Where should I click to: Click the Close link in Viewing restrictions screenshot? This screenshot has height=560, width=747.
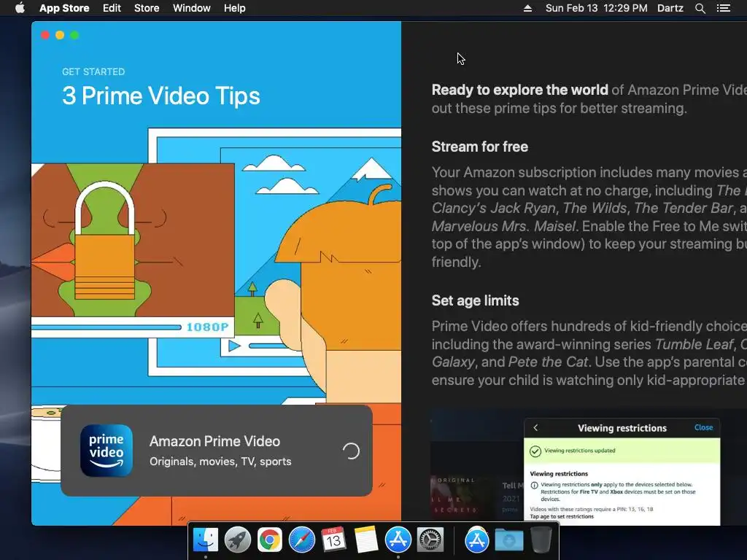(x=704, y=427)
